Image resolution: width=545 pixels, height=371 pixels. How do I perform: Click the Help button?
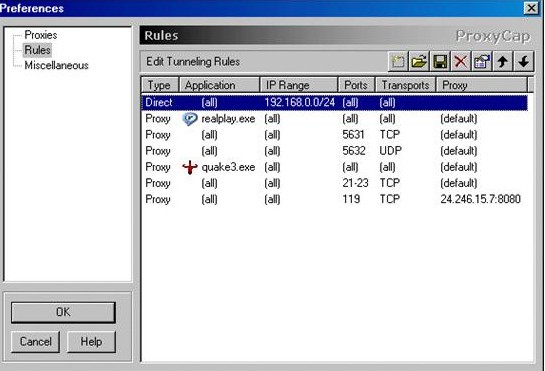(x=91, y=341)
